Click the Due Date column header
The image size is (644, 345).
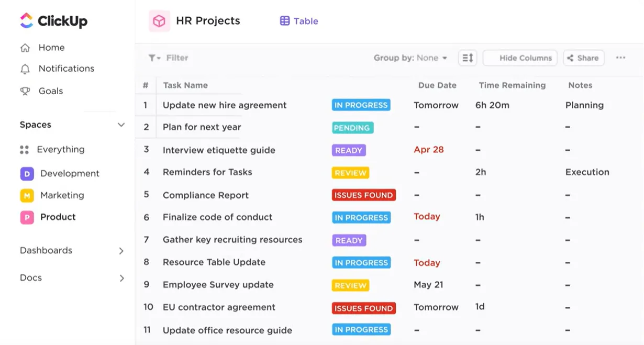point(437,85)
